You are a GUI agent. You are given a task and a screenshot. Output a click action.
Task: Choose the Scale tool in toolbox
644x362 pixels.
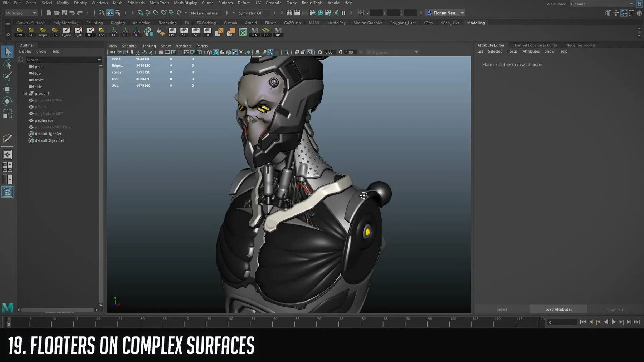pos(7,114)
